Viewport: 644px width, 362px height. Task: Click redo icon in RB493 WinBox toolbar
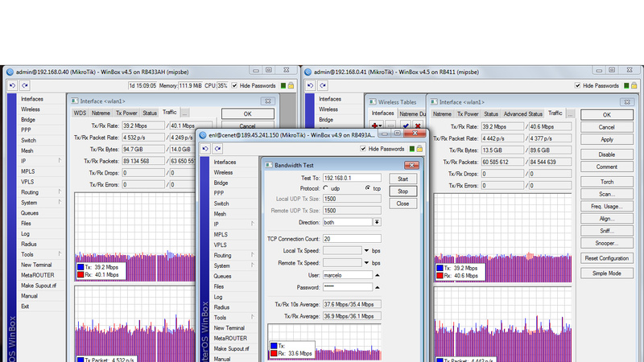[219, 149]
